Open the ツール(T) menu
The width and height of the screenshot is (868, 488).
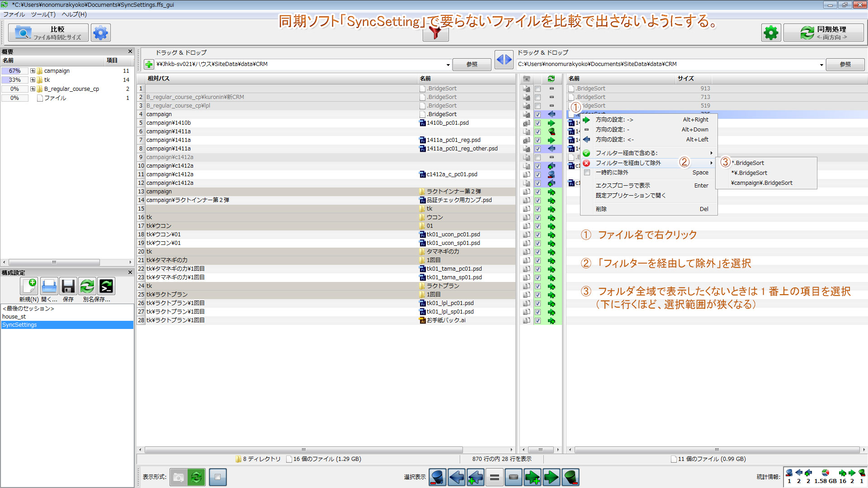pyautogui.click(x=43, y=14)
